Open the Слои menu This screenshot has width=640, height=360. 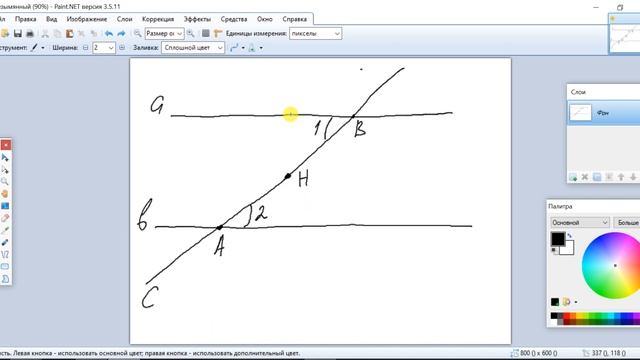[124, 19]
